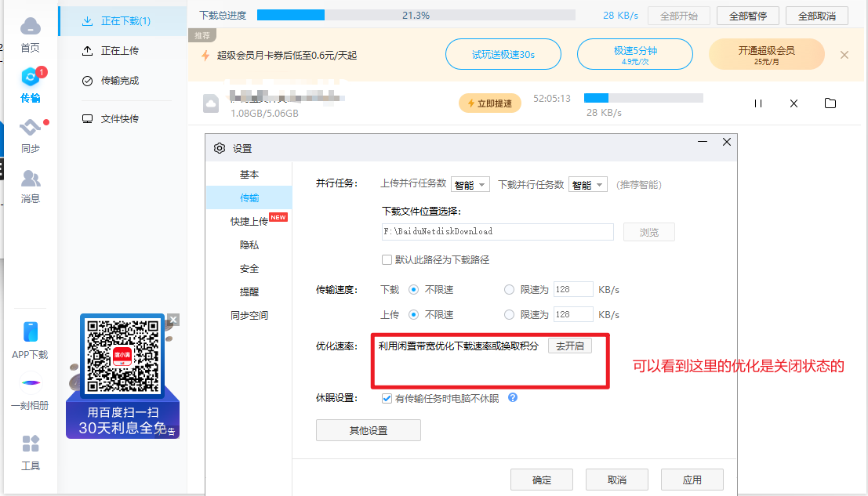
Task: Click the download speed limit 128 field
Action: pos(573,289)
